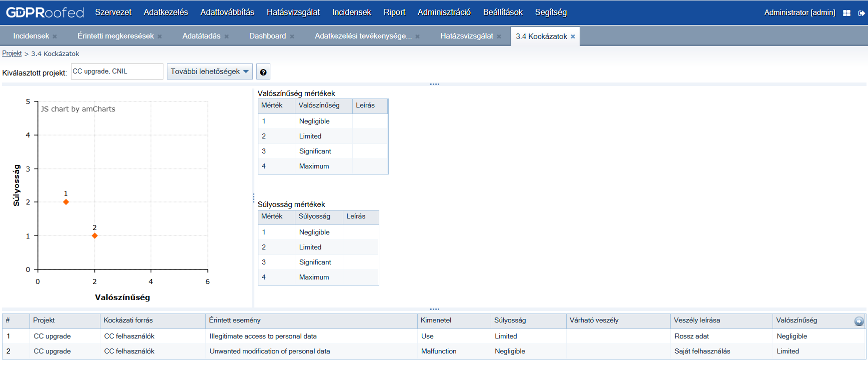Click the Kiválasztott projekt input field
Screen dimensions: 868x376
pos(116,71)
